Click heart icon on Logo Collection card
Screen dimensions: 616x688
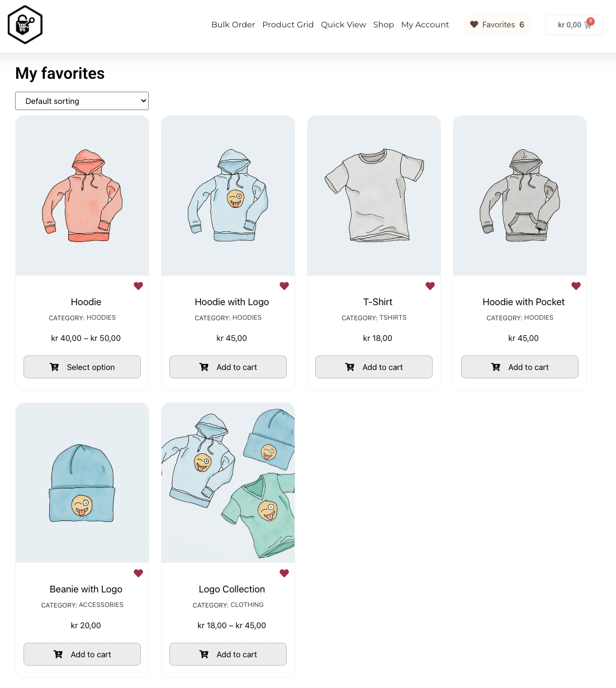point(285,573)
